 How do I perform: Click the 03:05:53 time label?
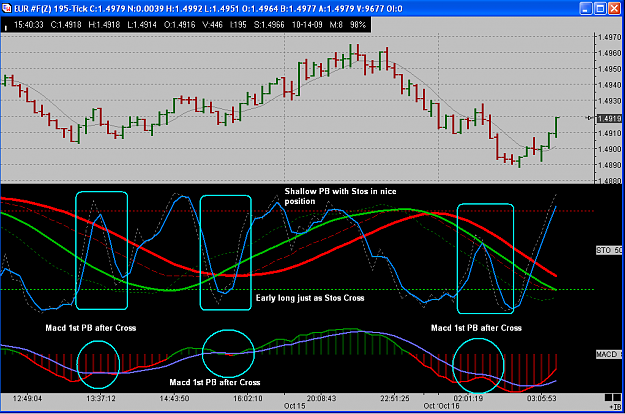pyautogui.click(x=541, y=398)
